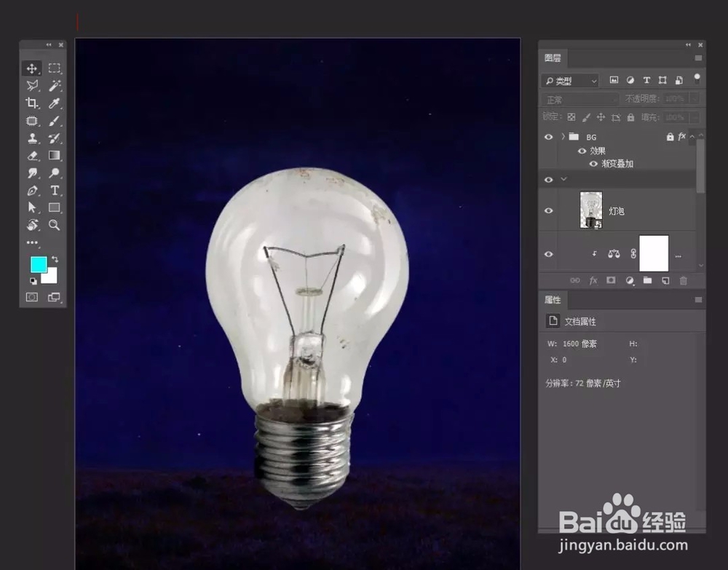
Task: Filter layers by smart objects
Action: click(x=678, y=80)
